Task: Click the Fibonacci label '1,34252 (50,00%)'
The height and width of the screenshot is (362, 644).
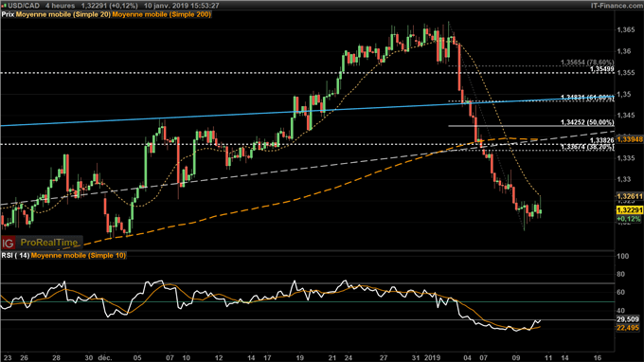Action: 587,122
